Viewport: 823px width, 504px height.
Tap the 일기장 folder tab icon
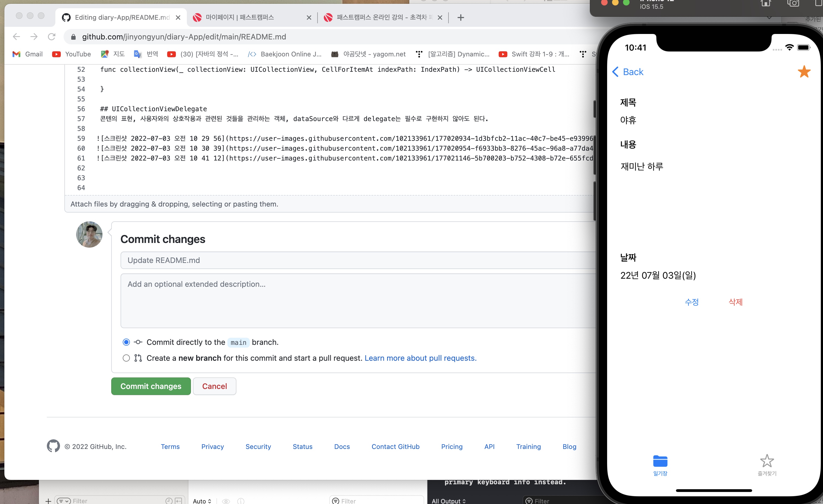tap(660, 461)
